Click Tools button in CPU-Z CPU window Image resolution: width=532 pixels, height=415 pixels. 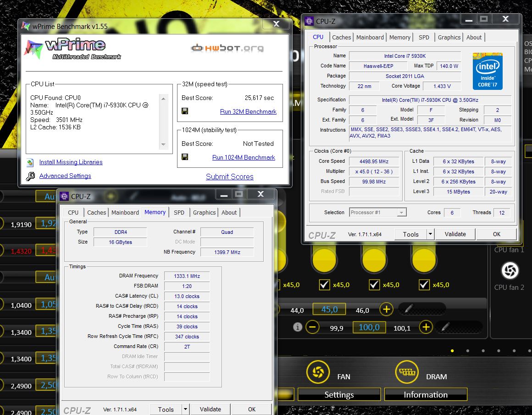click(x=410, y=234)
